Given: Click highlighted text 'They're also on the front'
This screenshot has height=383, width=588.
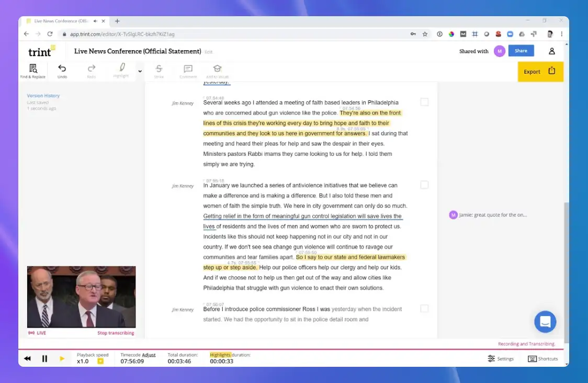Looking at the screenshot, I should coord(370,113).
